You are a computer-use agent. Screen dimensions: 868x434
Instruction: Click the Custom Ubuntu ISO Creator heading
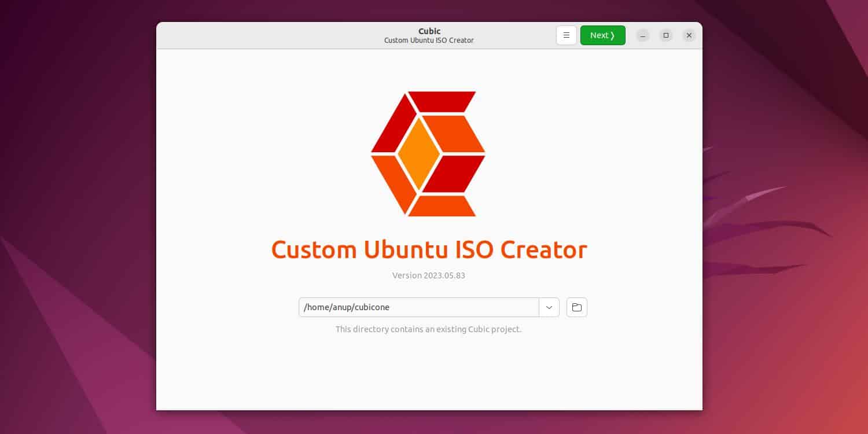pos(429,249)
